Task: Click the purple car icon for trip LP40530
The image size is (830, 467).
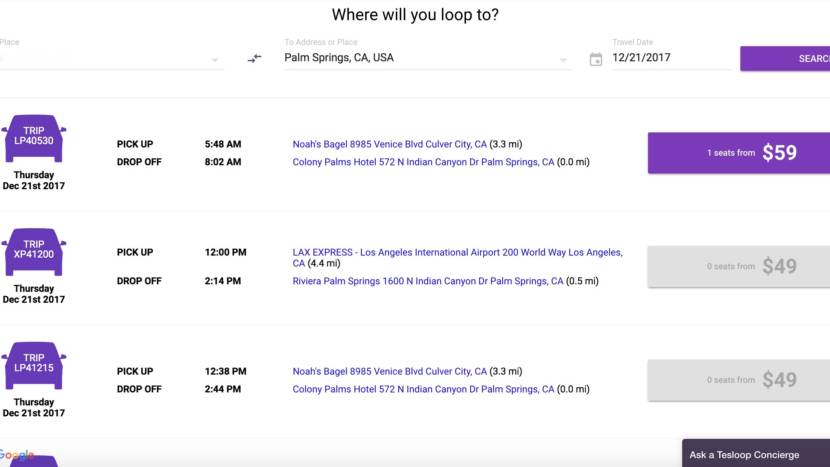Action: [x=34, y=139]
